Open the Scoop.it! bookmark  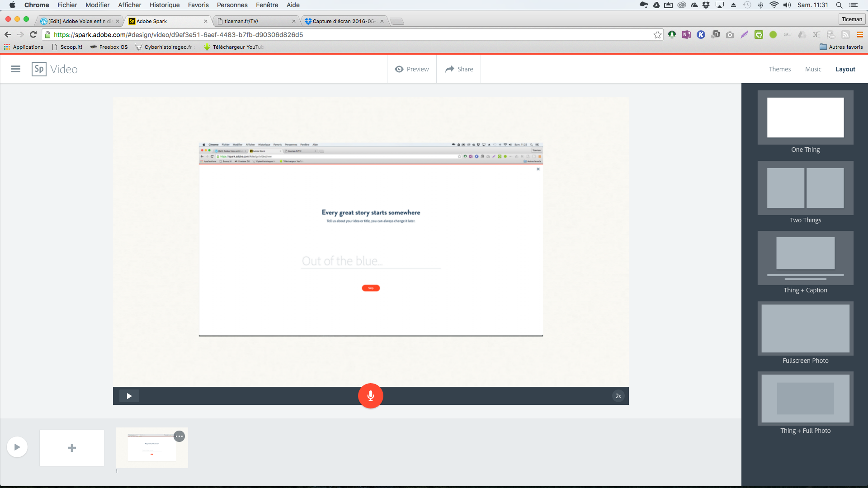(x=67, y=47)
